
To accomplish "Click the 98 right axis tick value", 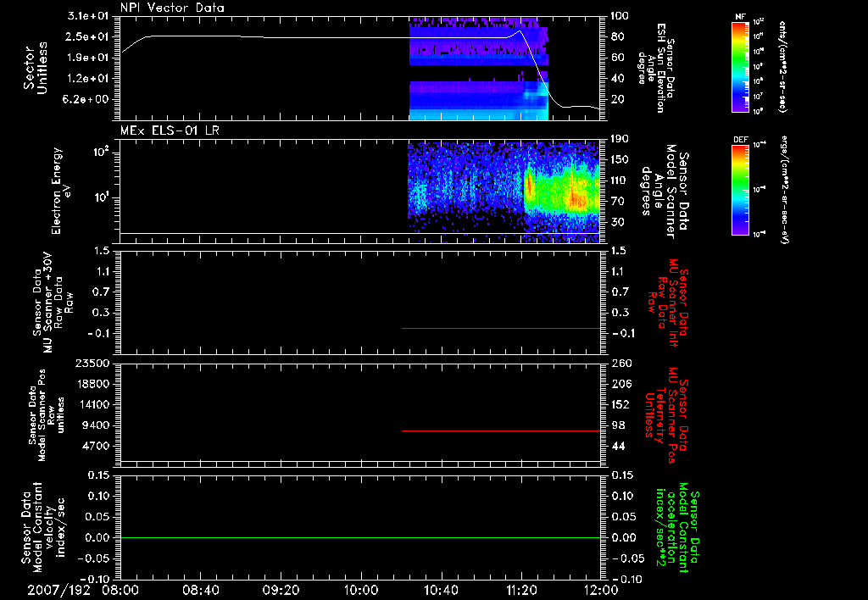I will [618, 425].
